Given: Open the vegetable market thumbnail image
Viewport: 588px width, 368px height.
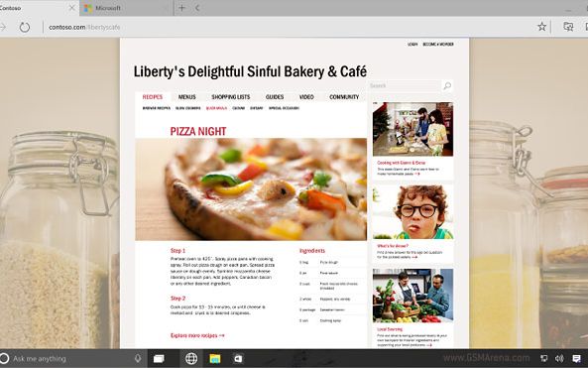Looking at the screenshot, I should pos(412,296).
